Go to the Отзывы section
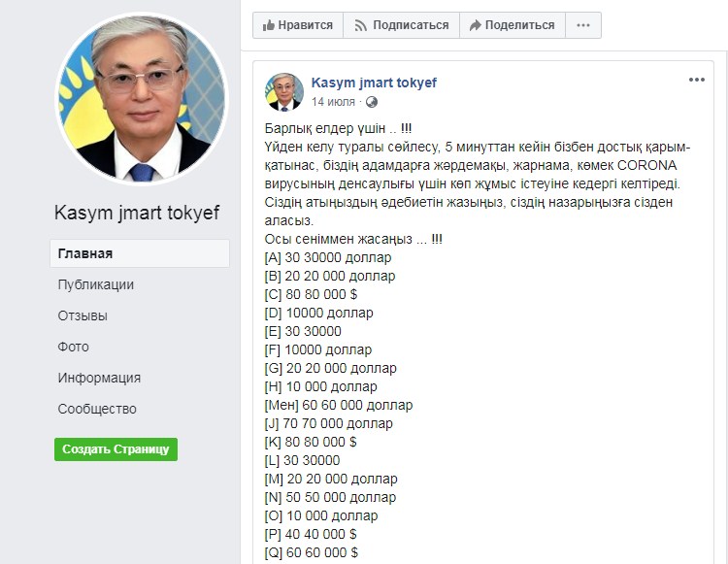This screenshot has height=564, width=728. point(83,315)
